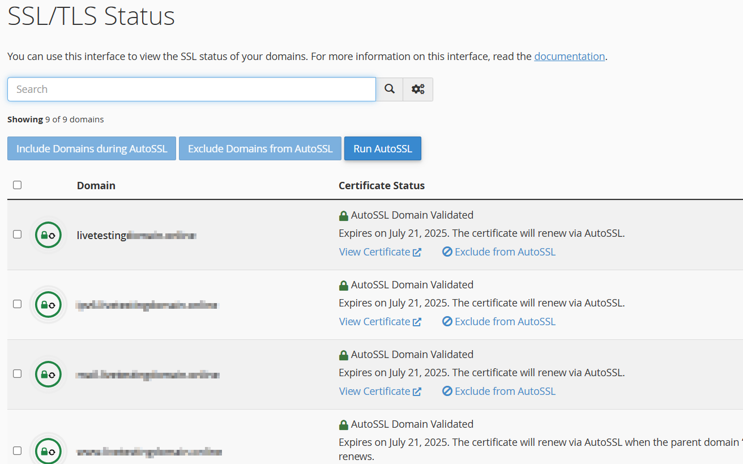This screenshot has width=745, height=466.
Task: Click the green padlock in fourth row's certificate status
Action: pos(344,425)
